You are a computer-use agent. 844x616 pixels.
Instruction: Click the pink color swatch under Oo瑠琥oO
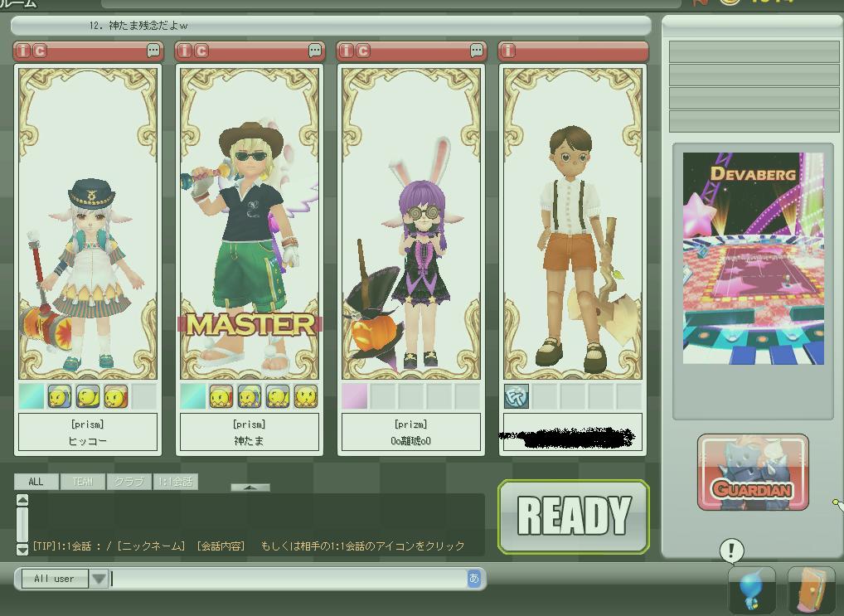(355, 397)
